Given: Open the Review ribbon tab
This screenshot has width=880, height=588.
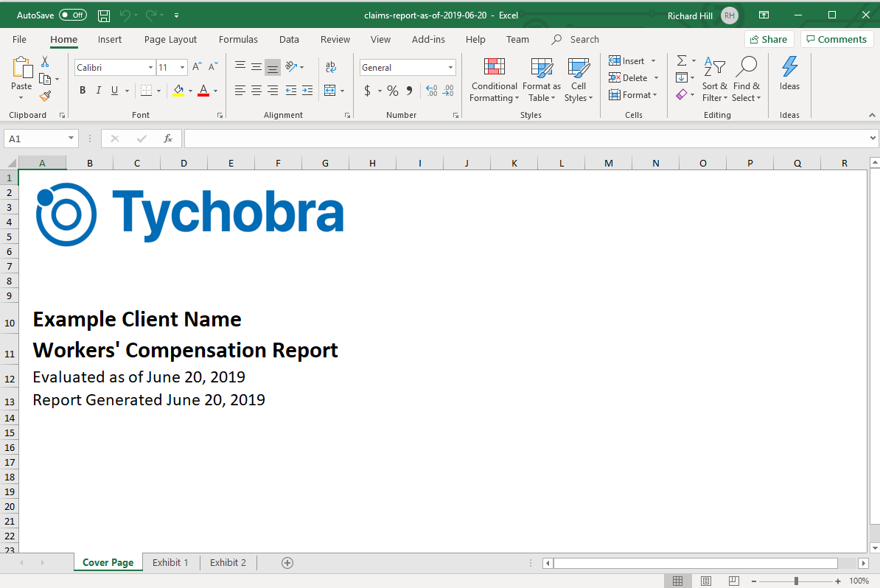Looking at the screenshot, I should pyautogui.click(x=335, y=39).
